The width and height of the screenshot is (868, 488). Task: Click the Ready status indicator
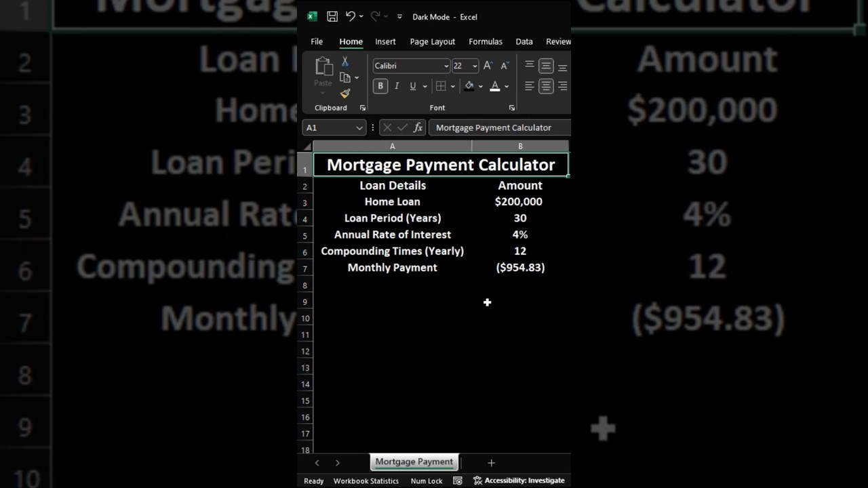click(314, 481)
